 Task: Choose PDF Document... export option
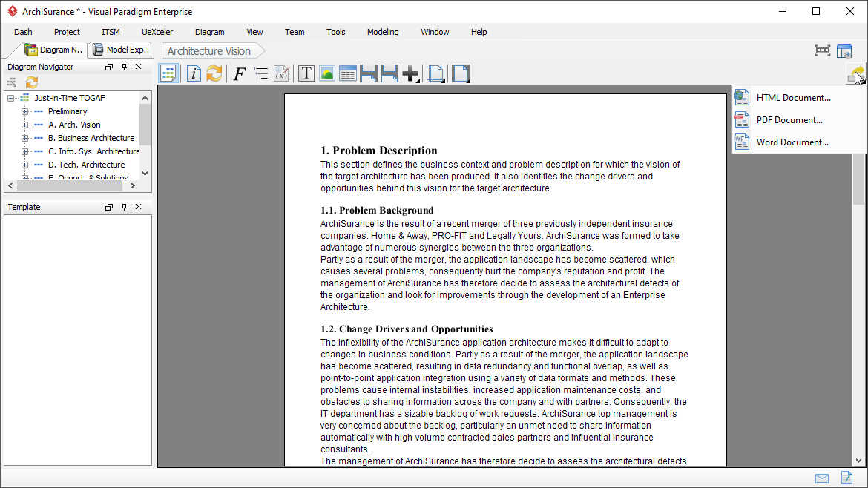click(x=789, y=120)
